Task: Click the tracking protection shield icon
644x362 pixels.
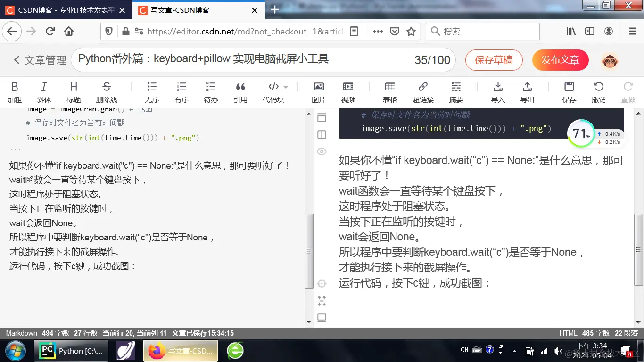Action: (x=109, y=32)
